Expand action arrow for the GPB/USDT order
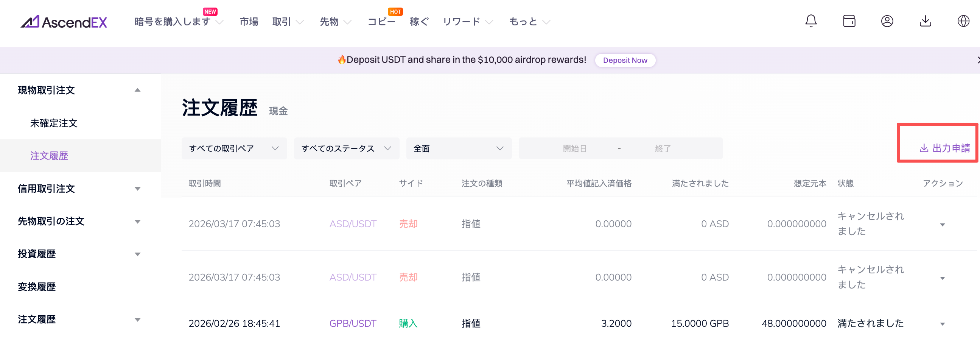Viewport: 980px width, 337px height. [x=942, y=324]
